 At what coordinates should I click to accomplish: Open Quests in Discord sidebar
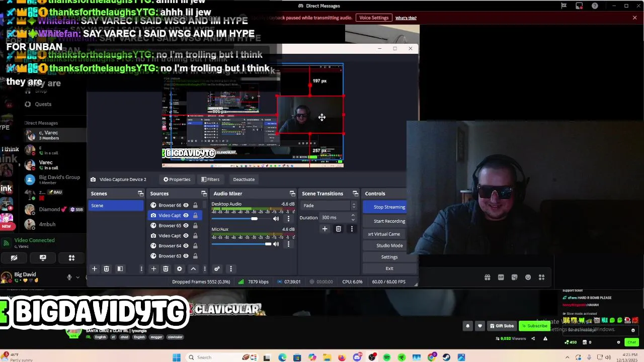pyautogui.click(x=43, y=104)
